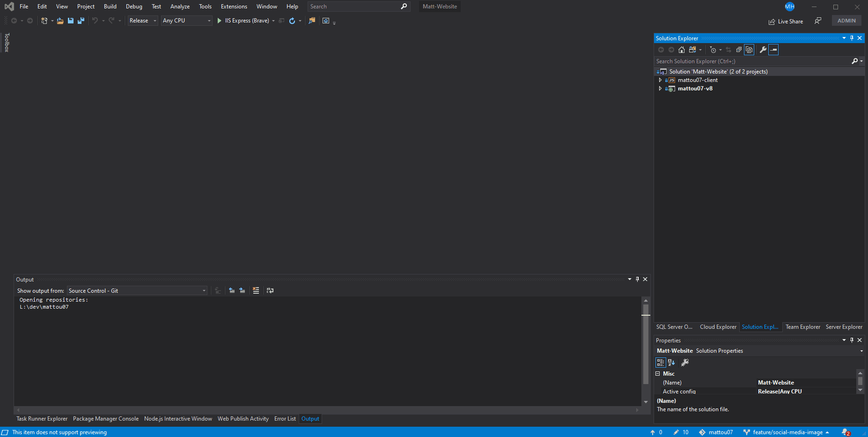This screenshot has width=868, height=437.
Task: Switch to the Error List tab
Action: (285, 419)
